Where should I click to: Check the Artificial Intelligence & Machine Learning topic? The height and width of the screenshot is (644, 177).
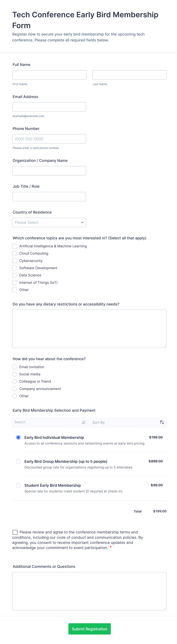tap(14, 246)
